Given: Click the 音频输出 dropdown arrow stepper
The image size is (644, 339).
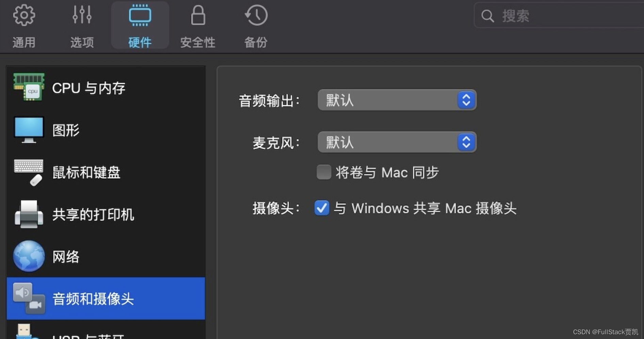Looking at the screenshot, I should pyautogui.click(x=466, y=100).
